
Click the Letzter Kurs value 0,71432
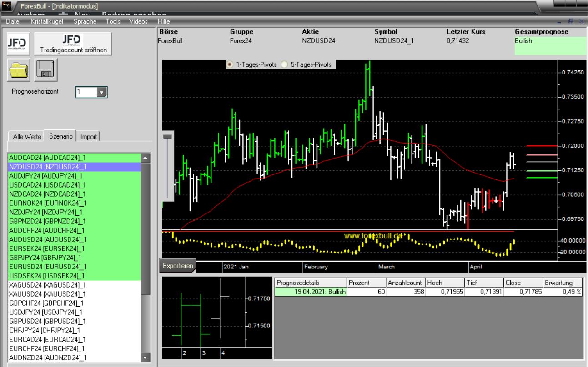point(458,40)
